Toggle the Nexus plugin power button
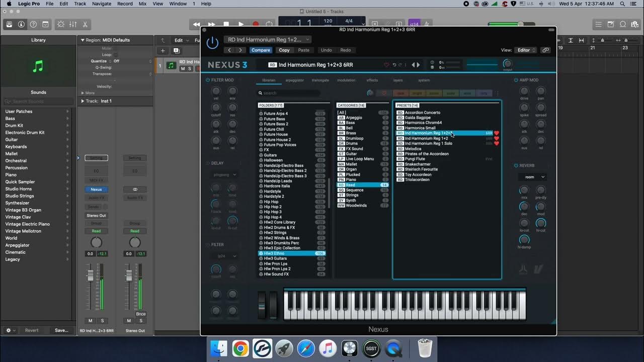 (x=212, y=43)
